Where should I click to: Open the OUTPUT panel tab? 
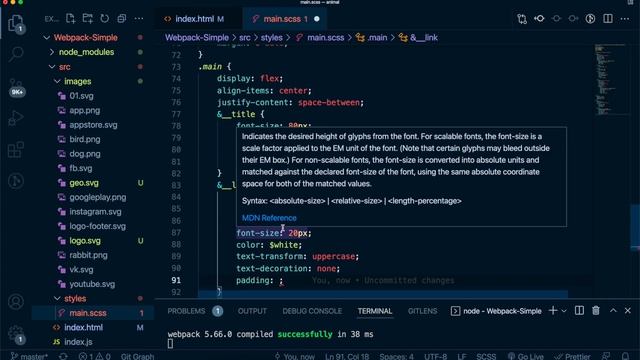(252, 311)
